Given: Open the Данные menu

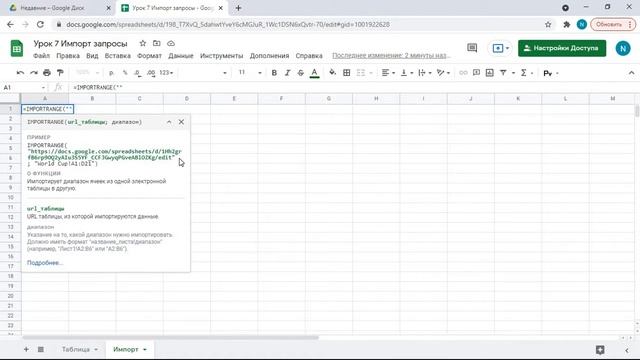Looking at the screenshot, I should click(181, 56).
